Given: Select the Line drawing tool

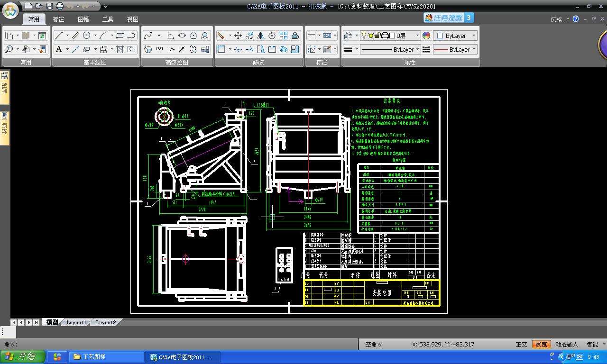Looking at the screenshot, I should tap(59, 36).
